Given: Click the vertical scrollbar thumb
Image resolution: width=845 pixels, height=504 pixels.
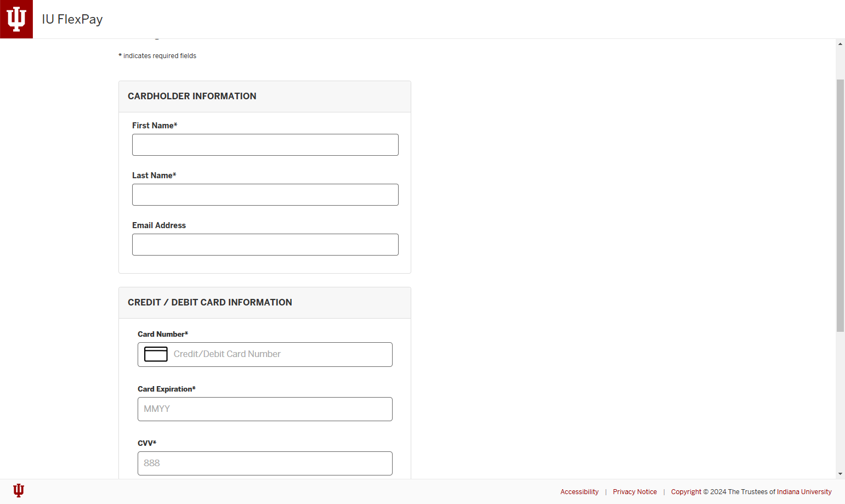Looking at the screenshot, I should (x=840, y=206).
